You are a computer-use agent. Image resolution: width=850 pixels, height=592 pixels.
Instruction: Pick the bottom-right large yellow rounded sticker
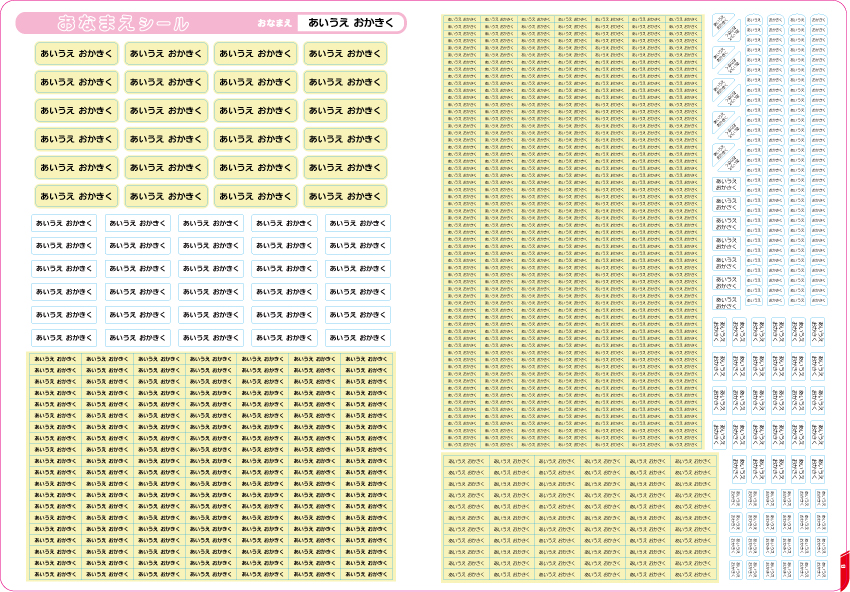pyautogui.click(x=345, y=196)
